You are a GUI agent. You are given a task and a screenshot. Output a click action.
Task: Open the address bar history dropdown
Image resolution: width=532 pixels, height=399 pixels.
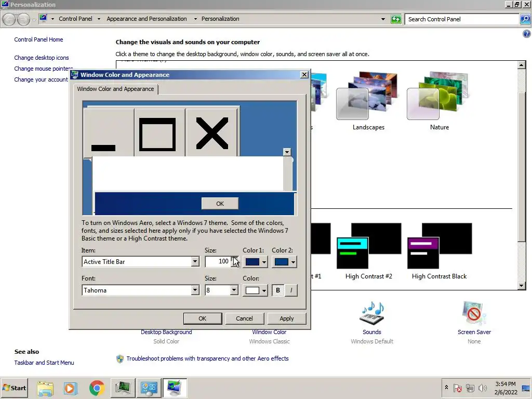tap(383, 19)
